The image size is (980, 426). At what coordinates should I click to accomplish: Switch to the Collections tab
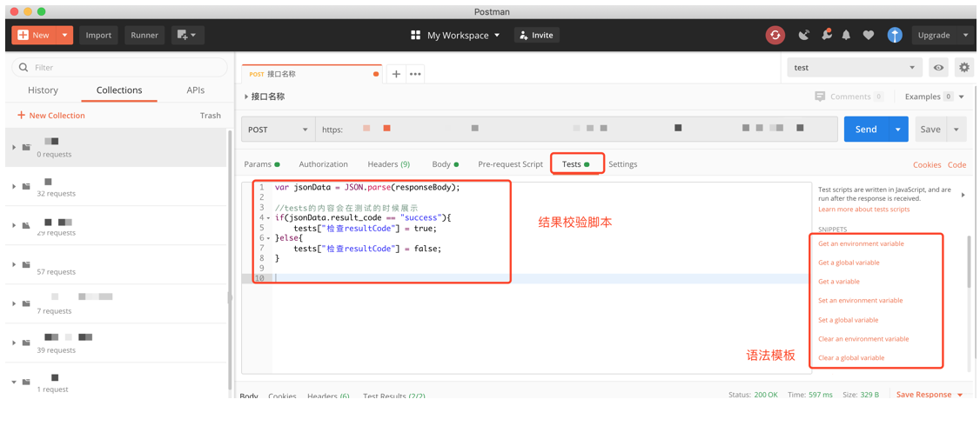click(x=119, y=90)
